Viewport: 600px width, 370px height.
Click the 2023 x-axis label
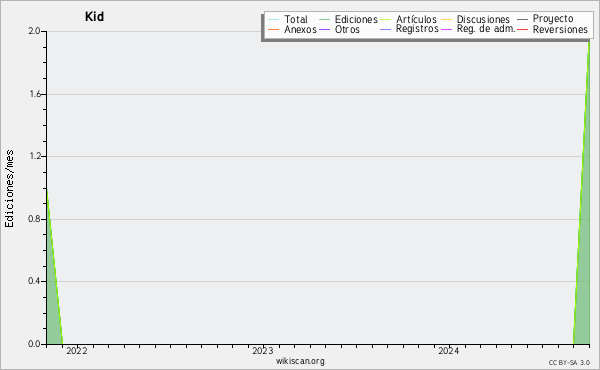click(263, 351)
